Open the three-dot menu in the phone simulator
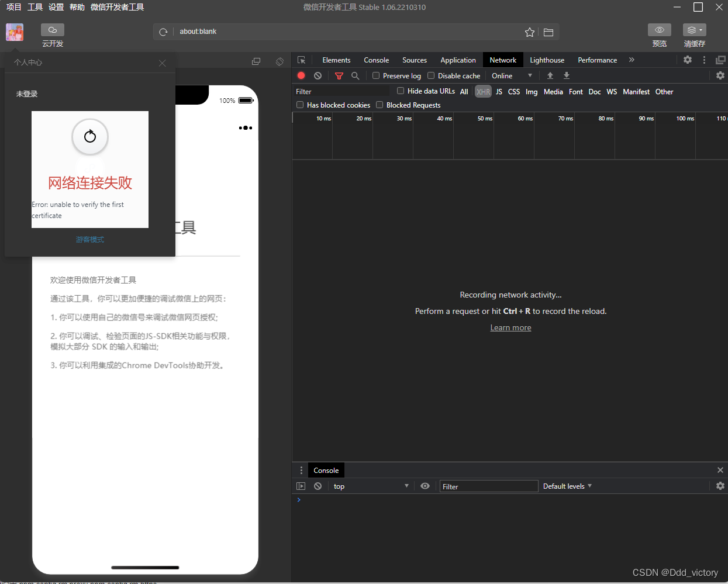728x584 pixels. 246,127
